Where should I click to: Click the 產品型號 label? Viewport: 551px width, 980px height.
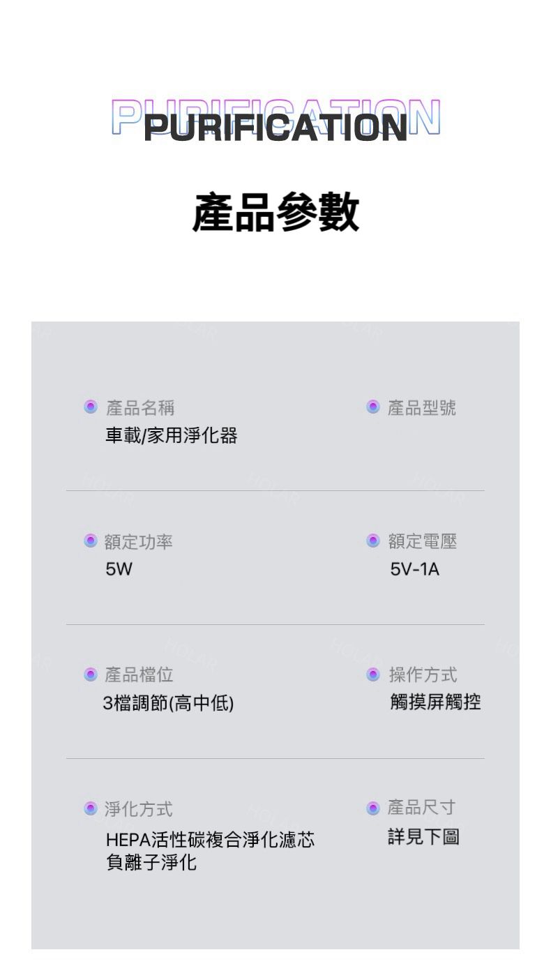tap(421, 407)
